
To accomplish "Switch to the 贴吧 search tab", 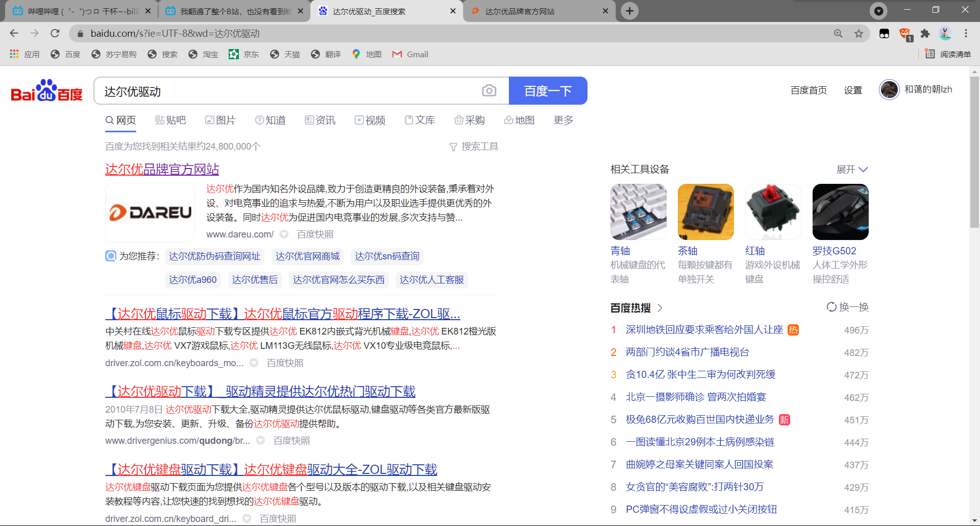I will (170, 120).
